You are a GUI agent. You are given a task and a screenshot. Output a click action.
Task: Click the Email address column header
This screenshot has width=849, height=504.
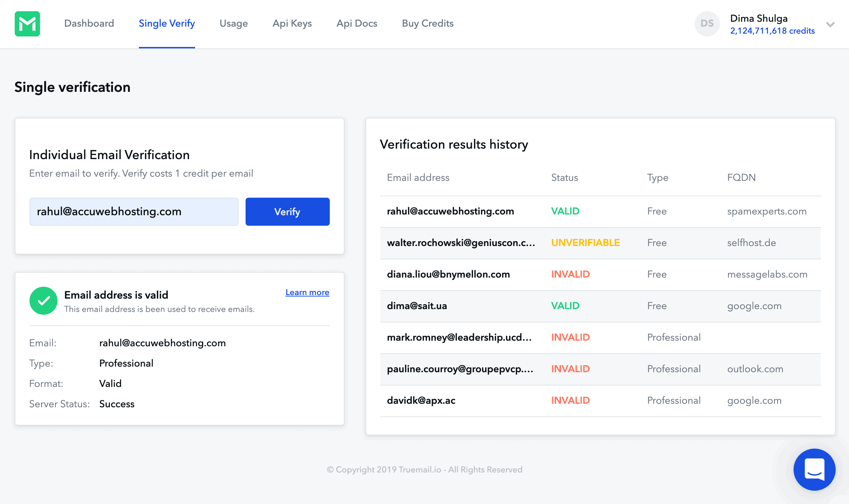click(418, 177)
